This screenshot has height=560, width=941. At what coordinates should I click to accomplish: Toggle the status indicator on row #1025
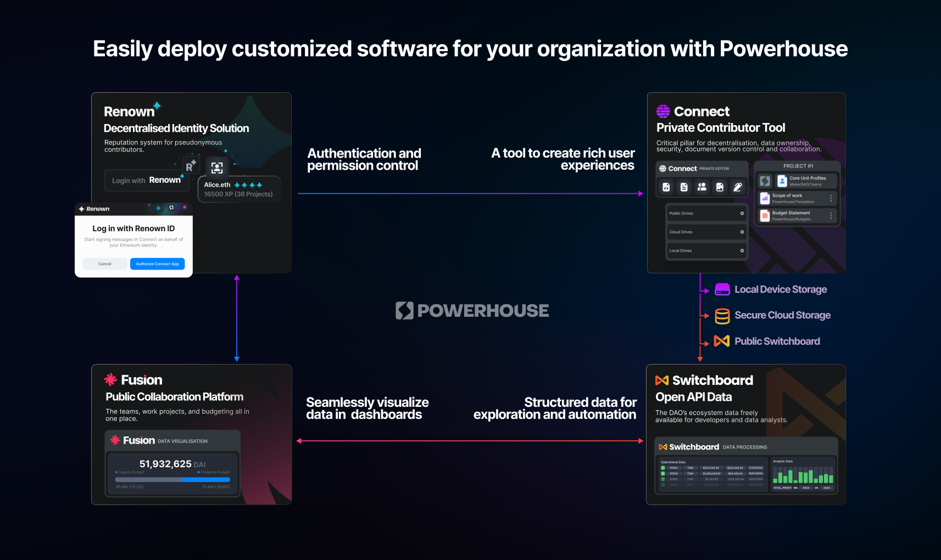[x=662, y=479]
